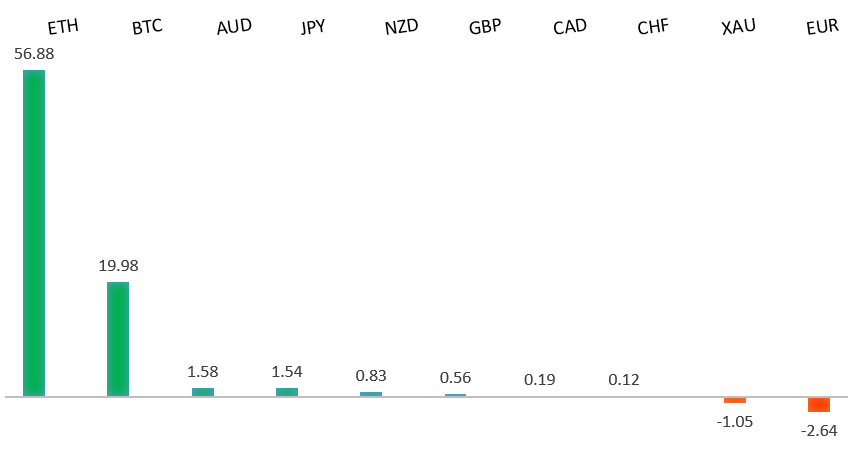Image resolution: width=857 pixels, height=454 pixels.
Task: Select the BTC axis label
Action: click(147, 28)
